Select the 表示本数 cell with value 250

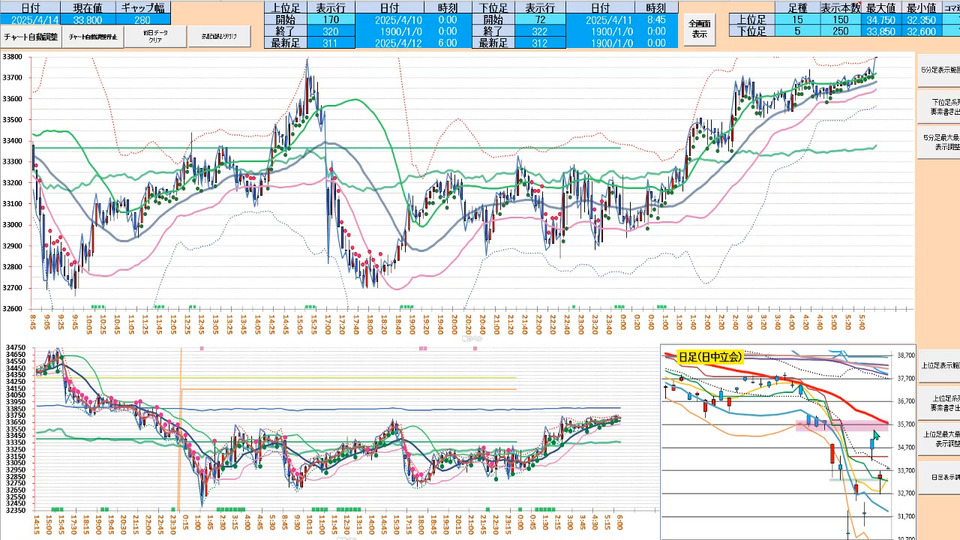841,31
